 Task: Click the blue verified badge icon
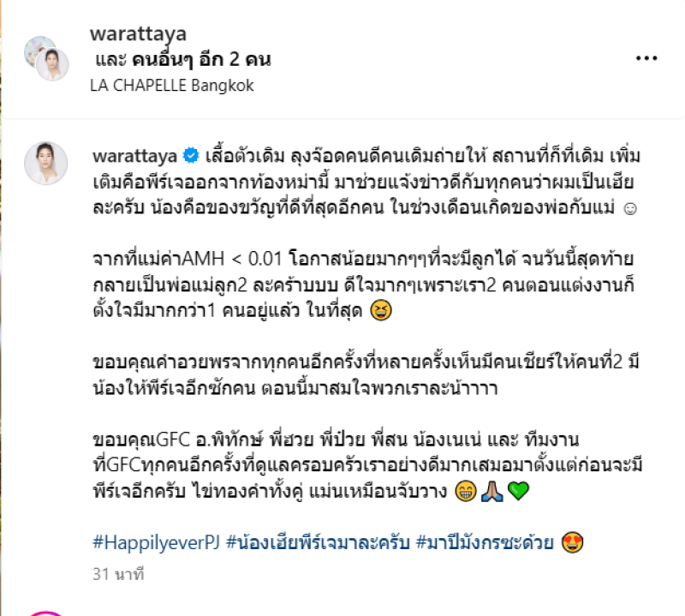point(191,156)
